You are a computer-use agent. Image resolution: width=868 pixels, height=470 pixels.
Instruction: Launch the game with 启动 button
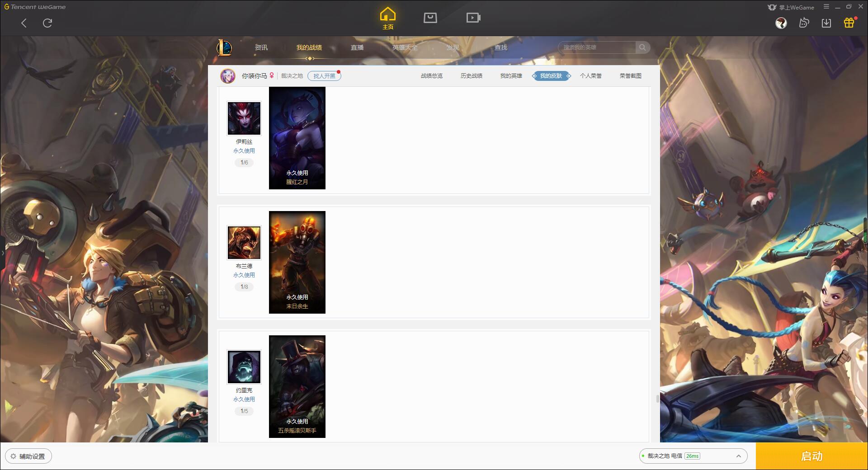point(812,456)
